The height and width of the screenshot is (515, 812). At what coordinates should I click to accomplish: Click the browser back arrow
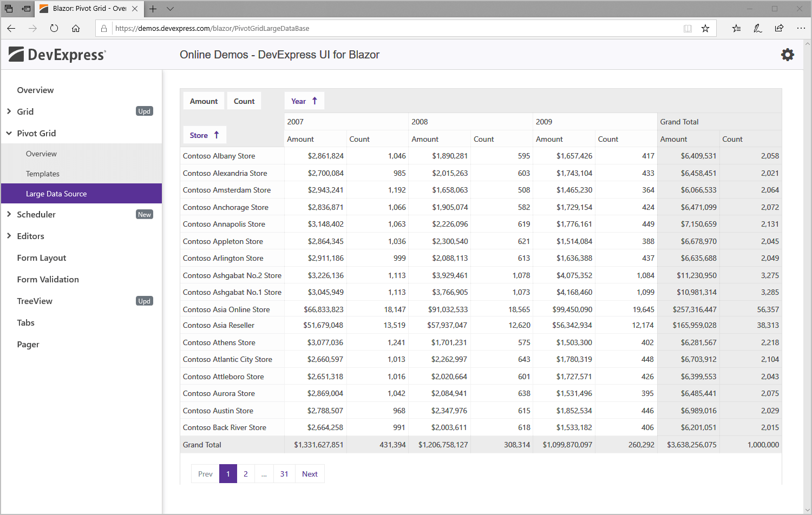(x=11, y=29)
